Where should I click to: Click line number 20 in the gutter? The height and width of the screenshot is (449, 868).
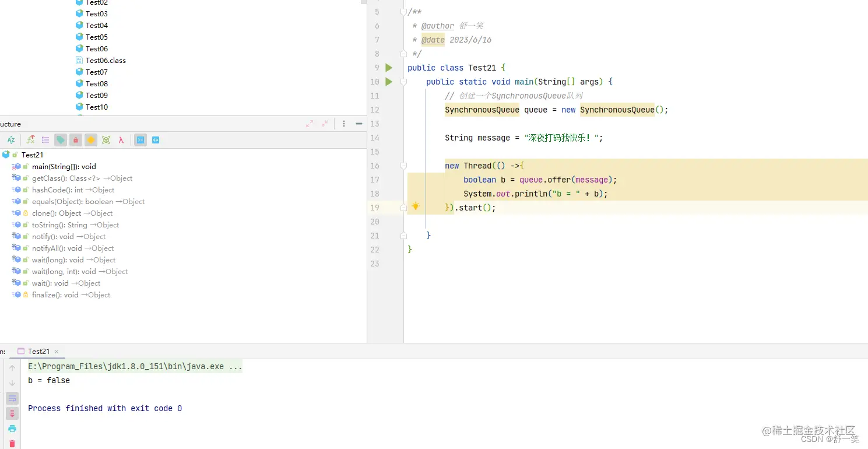[374, 222]
